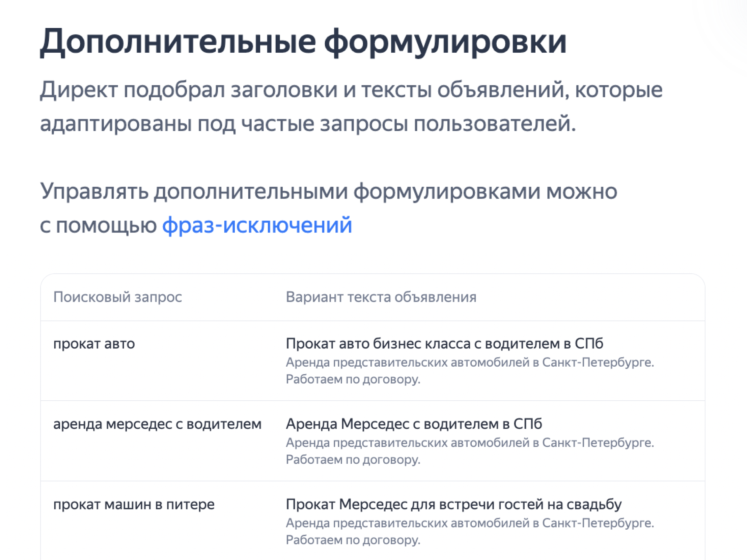
Task: Select the прокат машин в питере query
Action: 134,504
